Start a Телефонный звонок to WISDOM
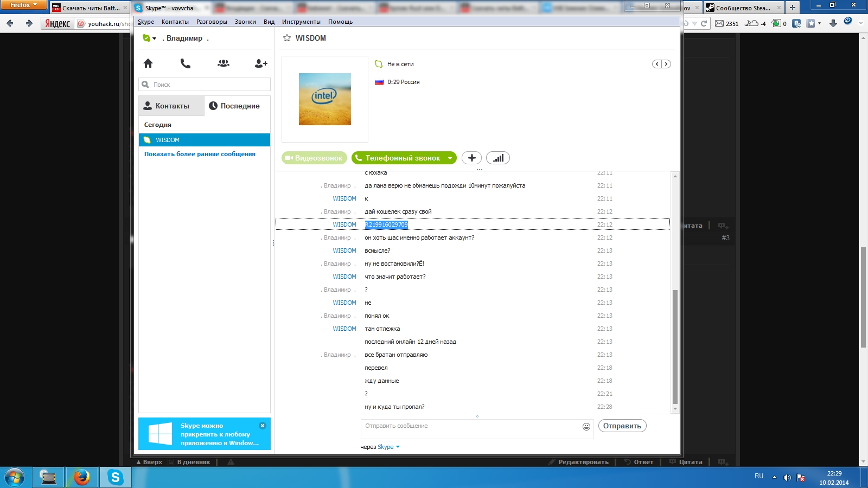The image size is (868, 488). (398, 158)
